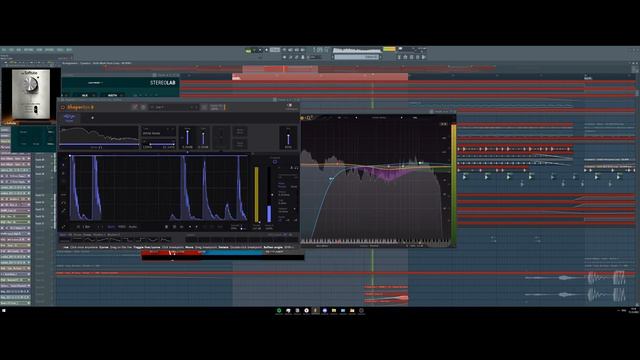Select the high-pass band node in Pro-Q
The width and height of the screenshot is (640, 360).
click(x=331, y=178)
